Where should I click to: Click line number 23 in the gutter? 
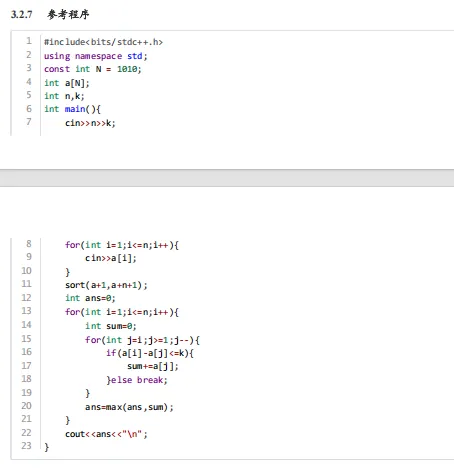(x=26, y=446)
